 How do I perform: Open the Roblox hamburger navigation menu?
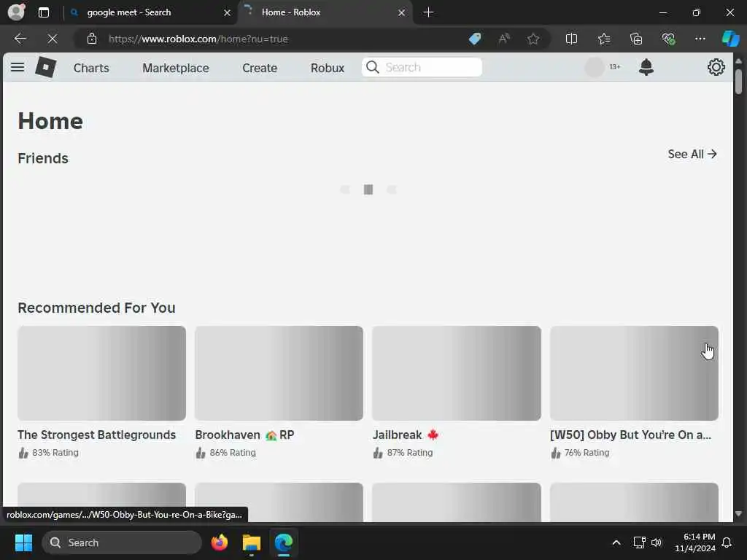pyautogui.click(x=18, y=67)
